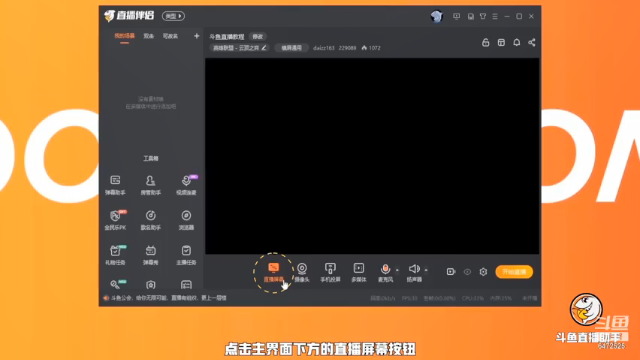Click the mode switch pill beside logo
The height and width of the screenshot is (360, 640).
coord(173,16)
